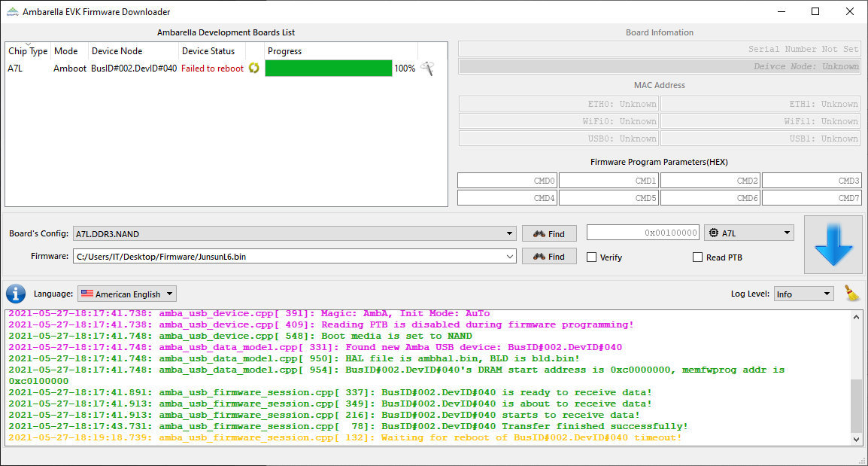Viewport: 868px width, 466px height.
Task: Select the A7L chip type dropdown
Action: point(748,233)
